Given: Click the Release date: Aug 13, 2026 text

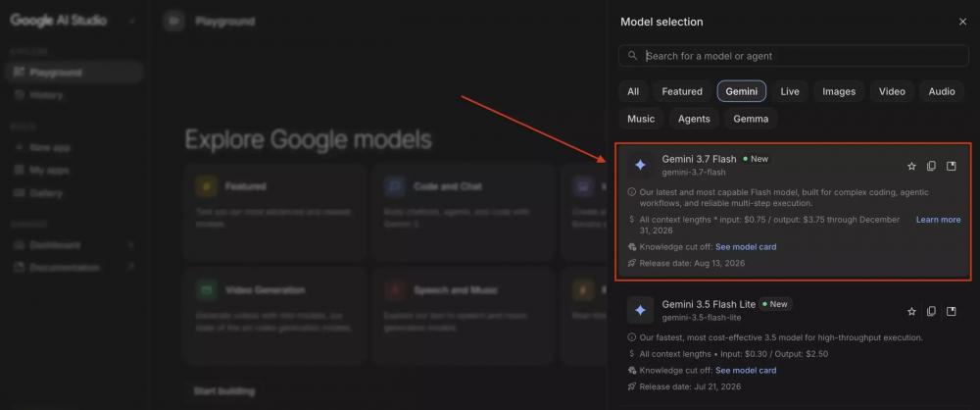Looking at the screenshot, I should coord(692,263).
